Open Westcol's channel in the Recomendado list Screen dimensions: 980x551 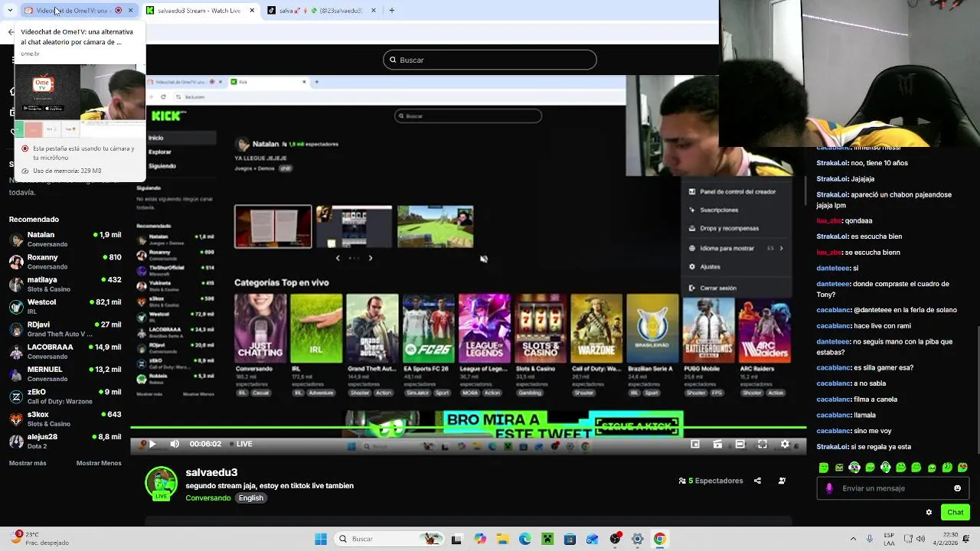pos(65,306)
